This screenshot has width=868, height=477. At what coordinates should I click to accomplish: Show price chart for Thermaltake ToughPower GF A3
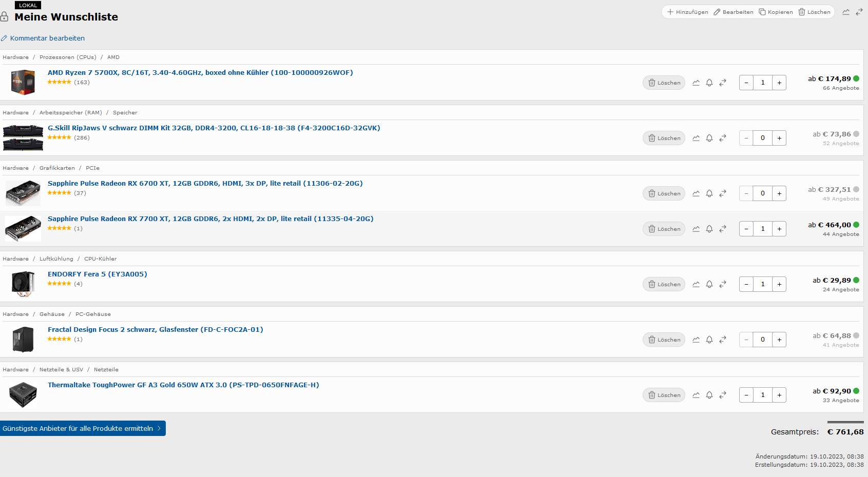[696, 395]
